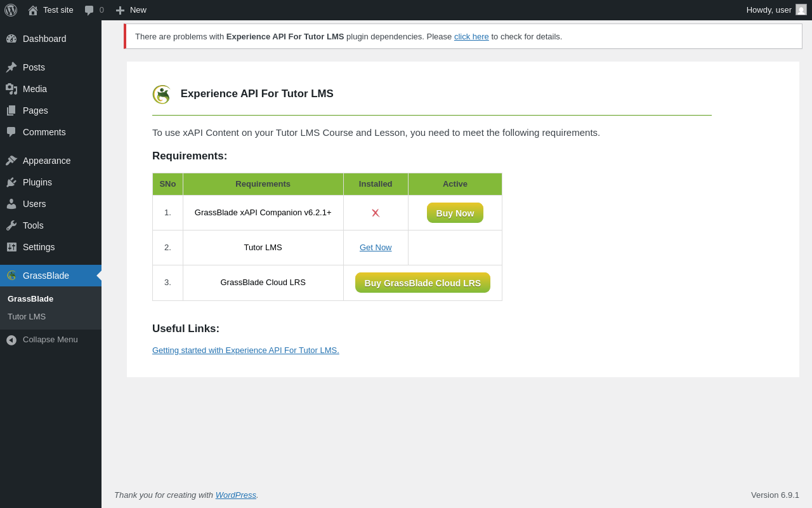
Task: Click the Settings sliders icon
Action: click(11, 247)
